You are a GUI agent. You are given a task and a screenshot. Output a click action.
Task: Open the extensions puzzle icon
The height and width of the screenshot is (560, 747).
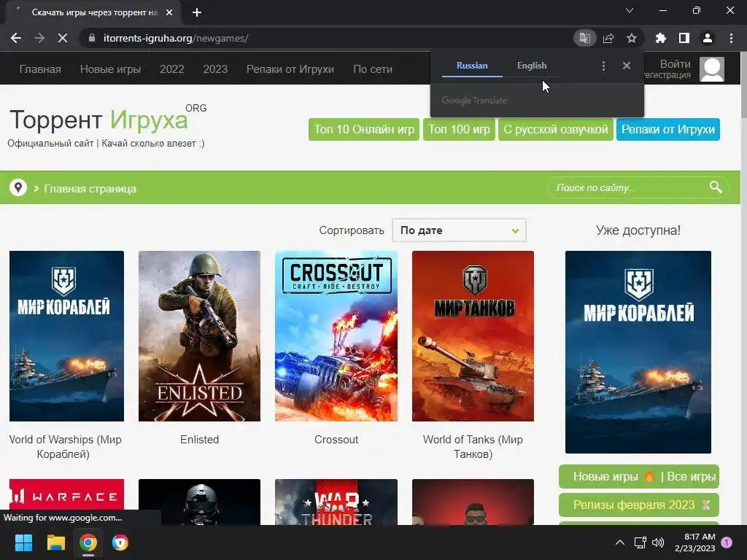pyautogui.click(x=660, y=38)
